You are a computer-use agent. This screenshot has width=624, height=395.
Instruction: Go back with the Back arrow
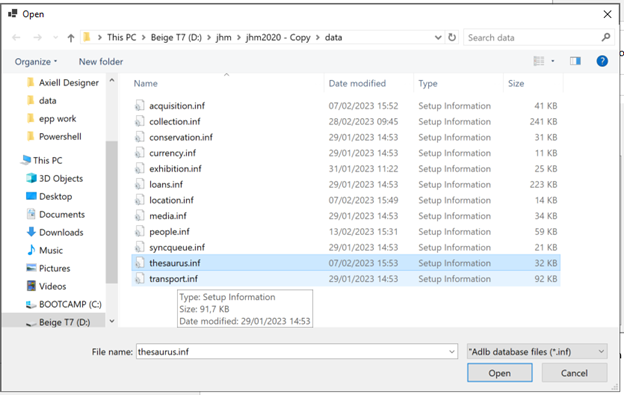16,38
